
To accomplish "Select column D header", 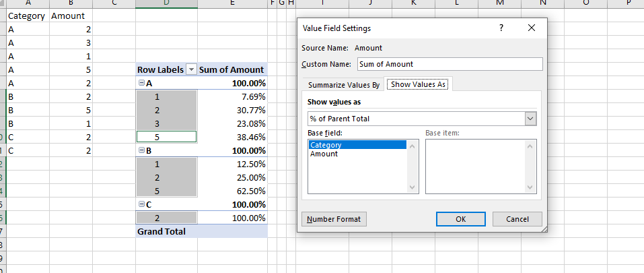I will pyautogui.click(x=166, y=3).
